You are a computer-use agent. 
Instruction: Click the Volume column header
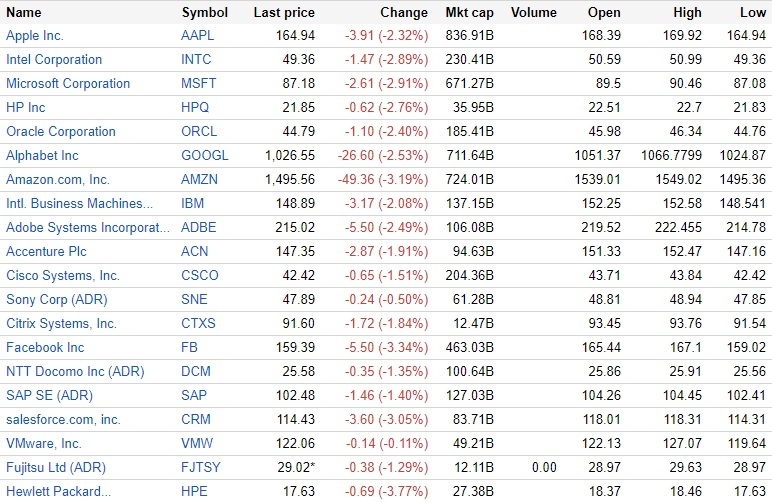tap(533, 13)
